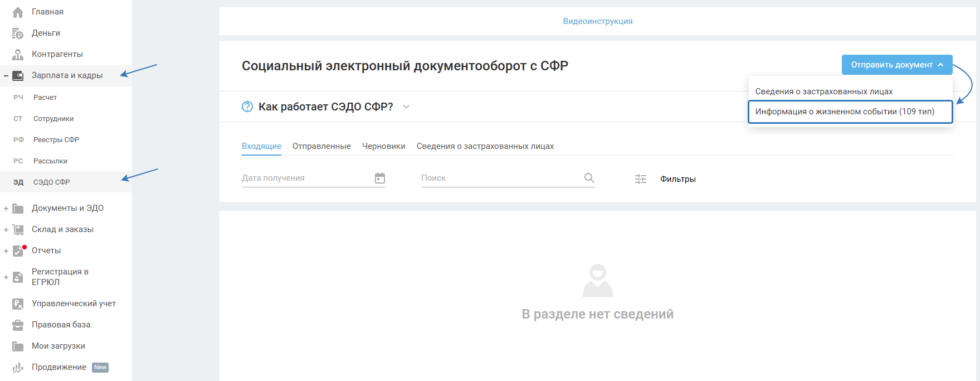980x381 pixels.
Task: Open the Рассылки subsection
Action: coord(50,161)
